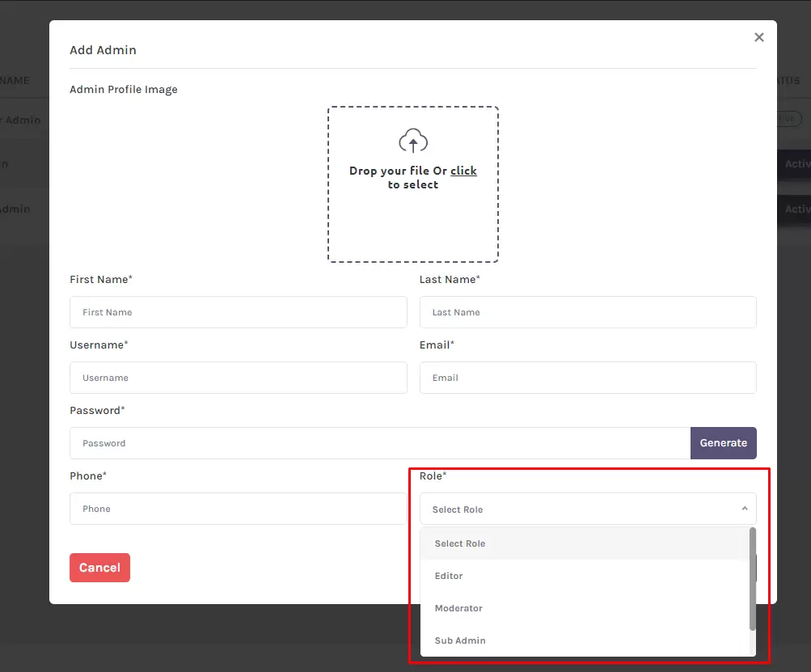This screenshot has width=811, height=672.
Task: Click into the Email field
Action: tap(588, 378)
